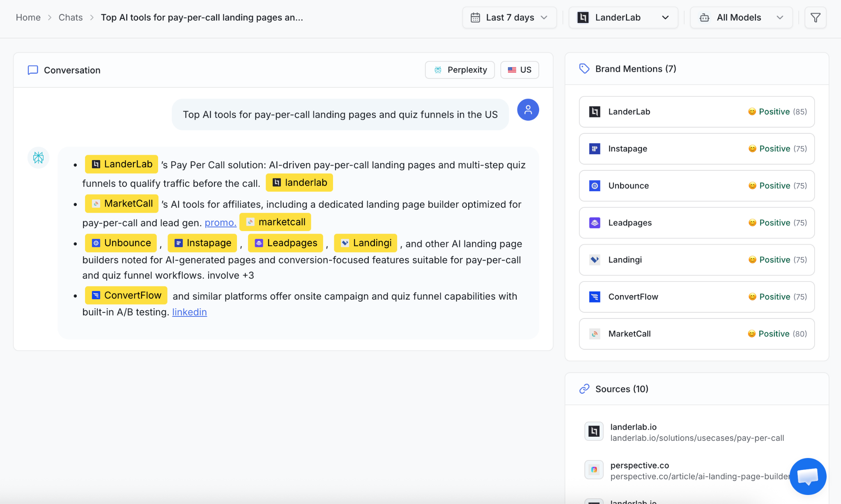Click the "Conversation" panel heading
This screenshot has width=841, height=504.
(x=72, y=70)
